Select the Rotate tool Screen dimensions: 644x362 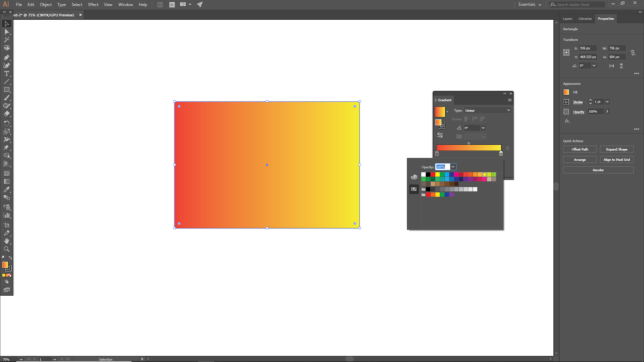7,123
